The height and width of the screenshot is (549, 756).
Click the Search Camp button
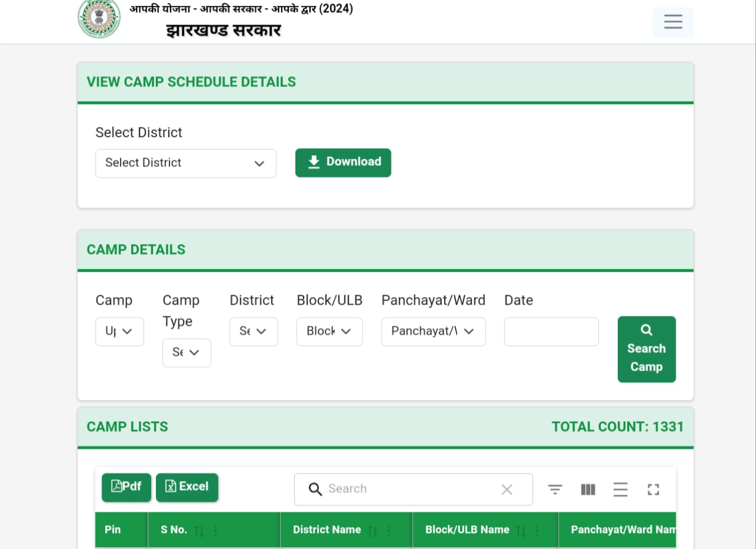point(646,349)
